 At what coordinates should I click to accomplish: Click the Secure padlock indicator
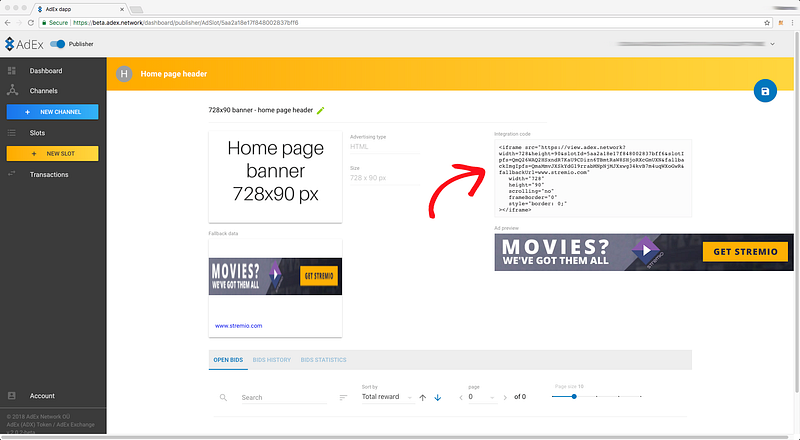[x=55, y=23]
